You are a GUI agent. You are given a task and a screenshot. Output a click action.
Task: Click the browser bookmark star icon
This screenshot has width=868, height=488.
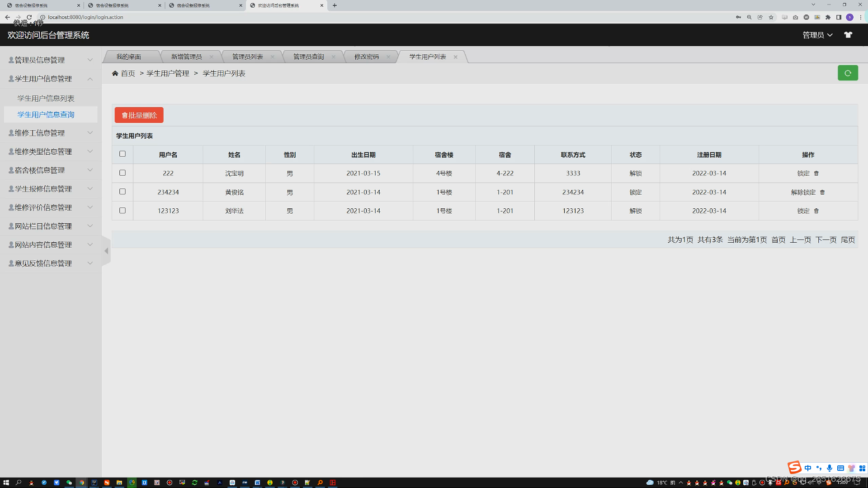[771, 17]
